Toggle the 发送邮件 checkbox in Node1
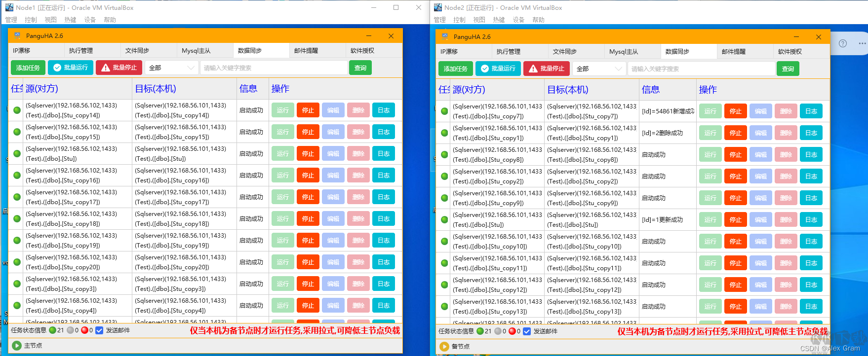Viewport: 868px width, 356px height. [x=99, y=330]
